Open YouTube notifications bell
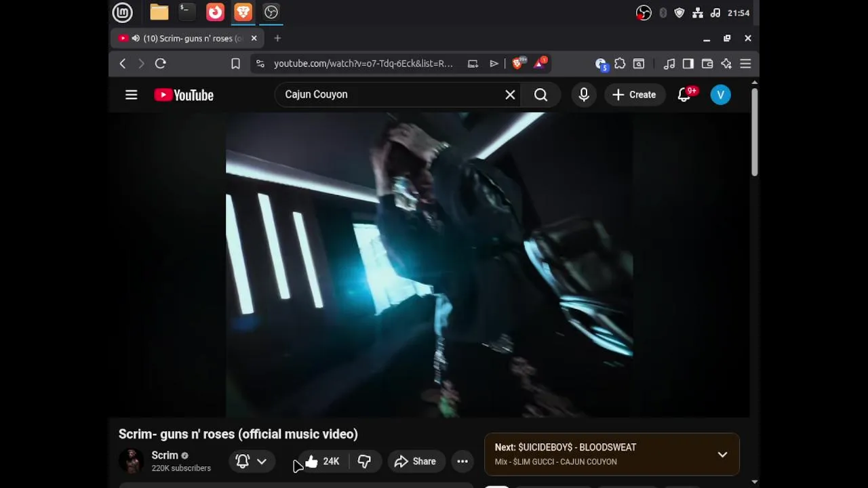 [x=684, y=95]
